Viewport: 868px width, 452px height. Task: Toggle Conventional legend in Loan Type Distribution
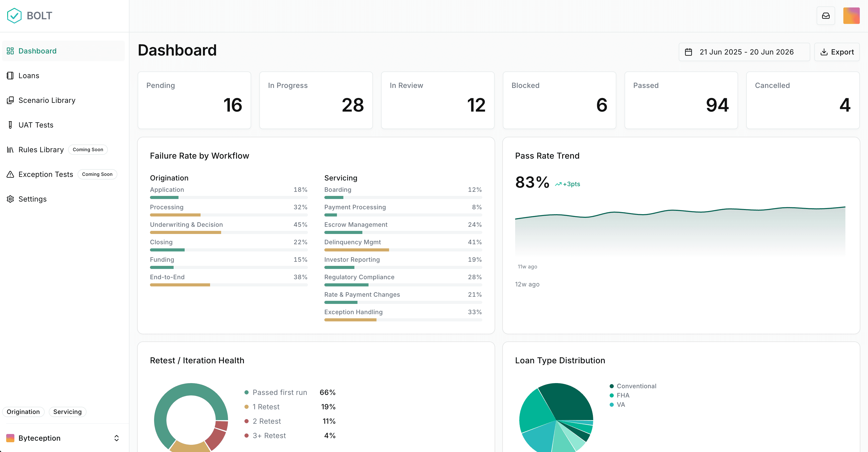tap(633, 386)
